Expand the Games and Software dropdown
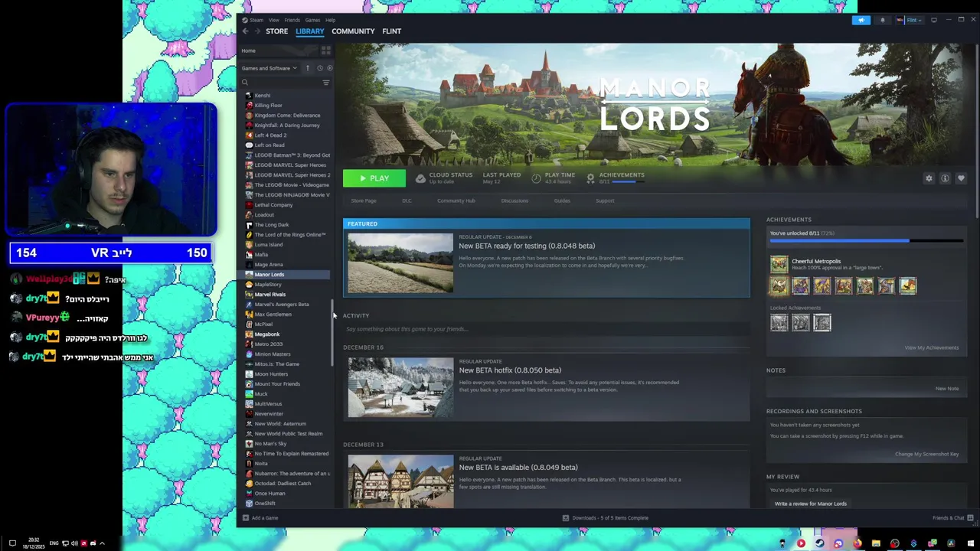The width and height of the screenshot is (980, 551). [270, 68]
